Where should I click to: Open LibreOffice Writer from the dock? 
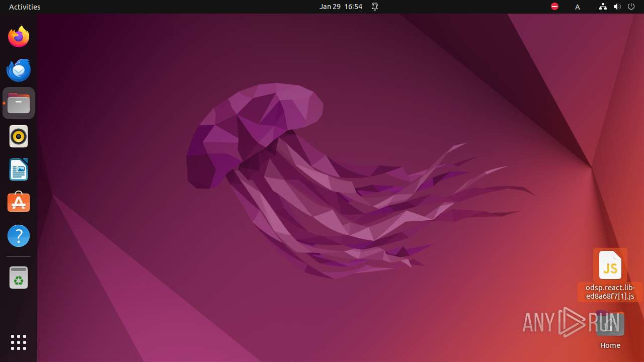click(19, 169)
